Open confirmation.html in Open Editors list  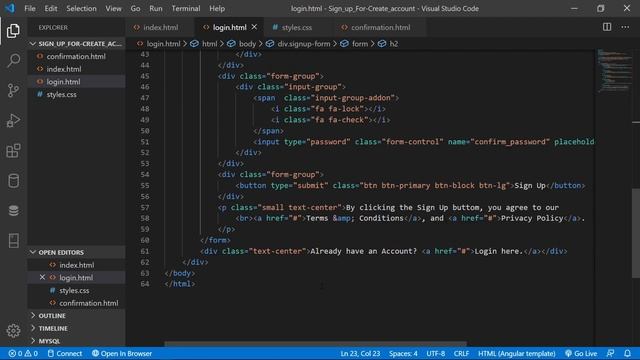(76, 303)
